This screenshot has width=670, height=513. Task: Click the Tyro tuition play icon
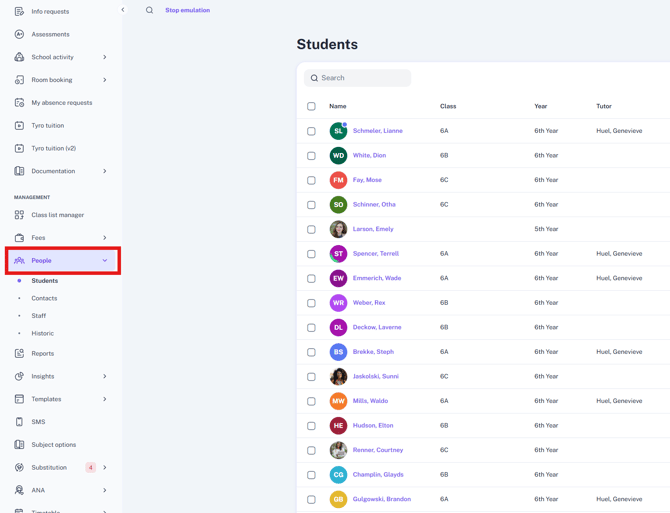tap(19, 126)
